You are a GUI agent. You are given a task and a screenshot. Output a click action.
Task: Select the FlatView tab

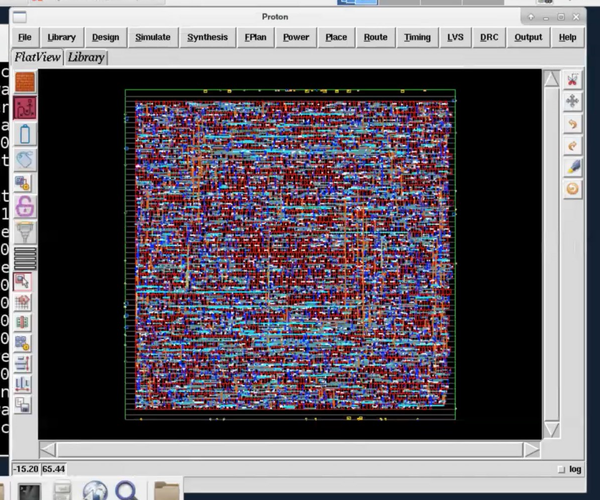pos(38,57)
